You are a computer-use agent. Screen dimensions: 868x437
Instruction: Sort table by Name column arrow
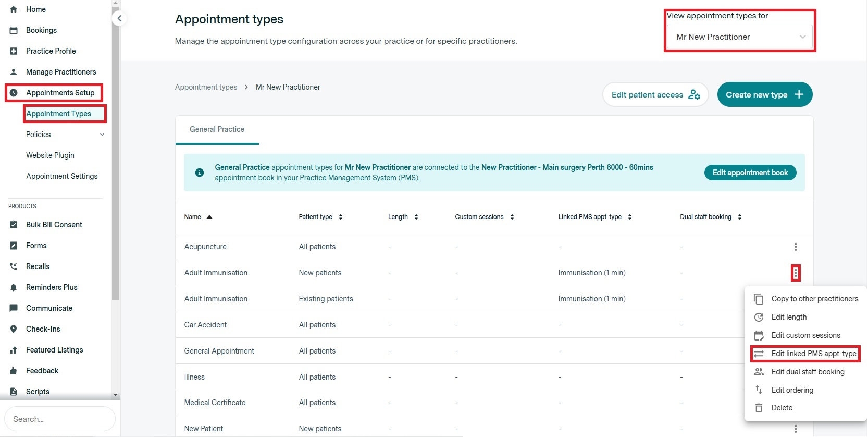209,217
